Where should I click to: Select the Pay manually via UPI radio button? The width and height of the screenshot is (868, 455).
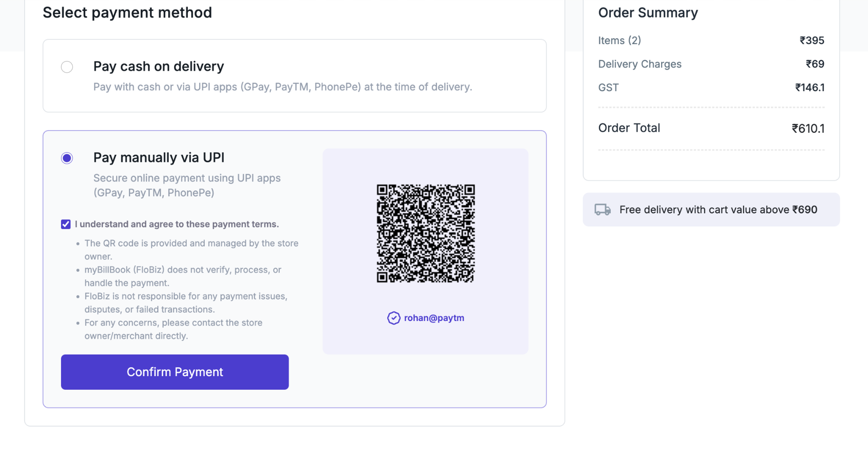coord(67,158)
